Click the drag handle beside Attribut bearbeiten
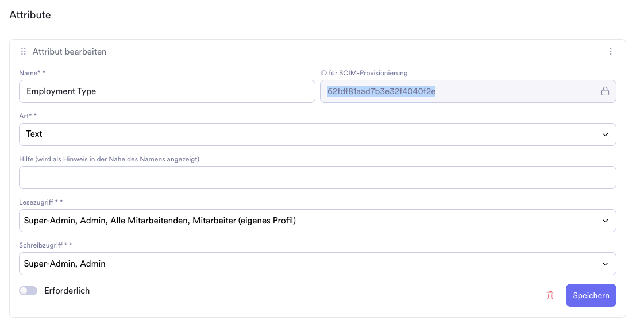This screenshot has height=324, width=644. click(24, 51)
